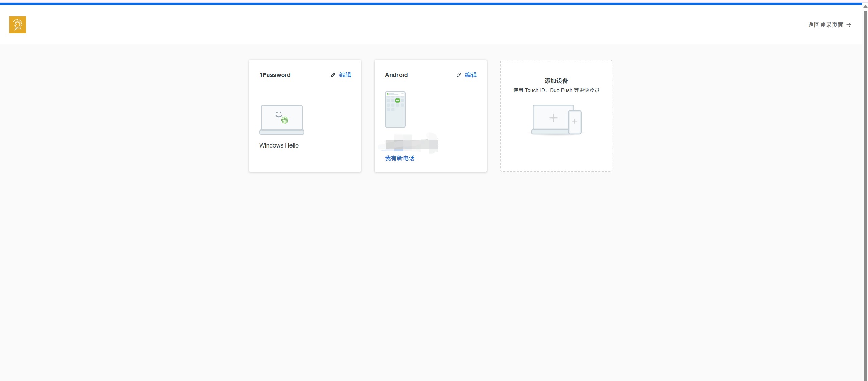Click the 1Password card title
The height and width of the screenshot is (381, 868).
click(275, 75)
